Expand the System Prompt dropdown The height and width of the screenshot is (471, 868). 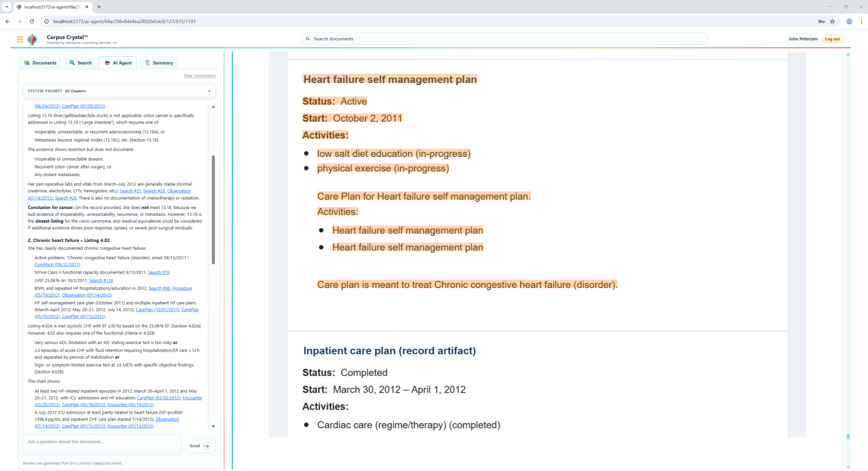(x=209, y=91)
